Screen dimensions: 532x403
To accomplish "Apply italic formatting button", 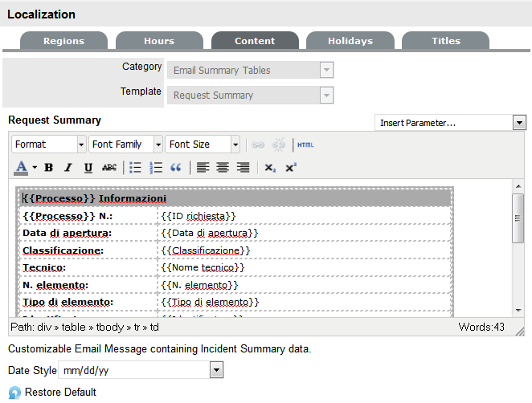I will pyautogui.click(x=68, y=168).
